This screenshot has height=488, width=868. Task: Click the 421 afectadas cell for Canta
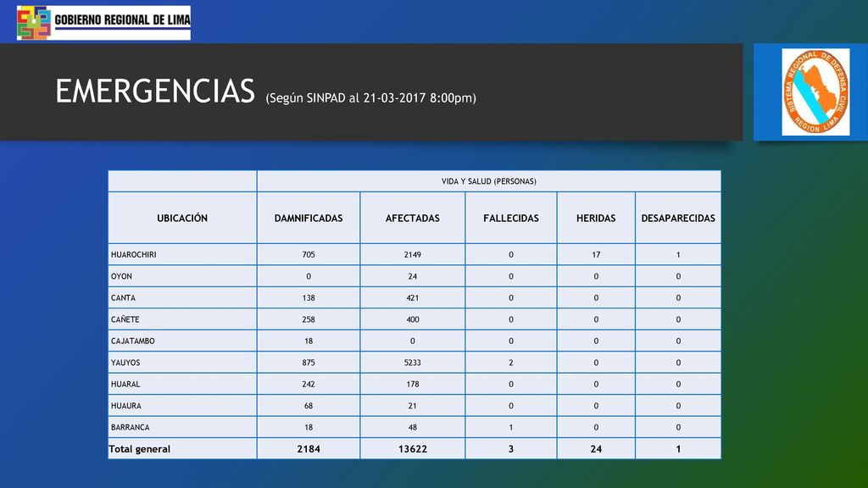click(x=413, y=297)
